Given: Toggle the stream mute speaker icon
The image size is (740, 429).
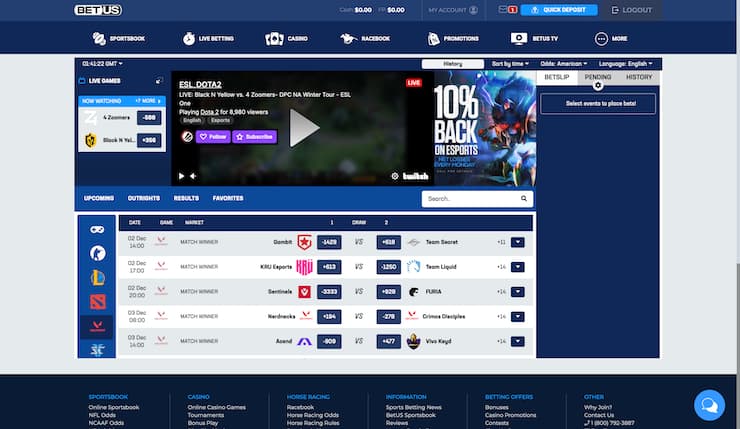Looking at the screenshot, I should [x=193, y=176].
